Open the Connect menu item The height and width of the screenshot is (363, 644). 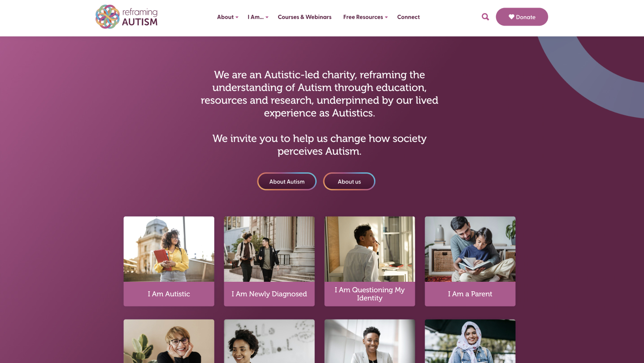(409, 17)
